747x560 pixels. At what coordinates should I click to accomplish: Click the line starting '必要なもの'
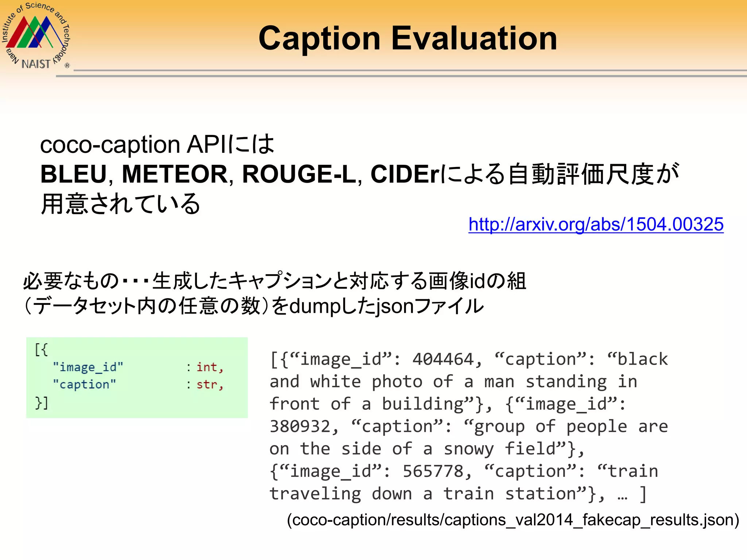pyautogui.click(x=275, y=281)
